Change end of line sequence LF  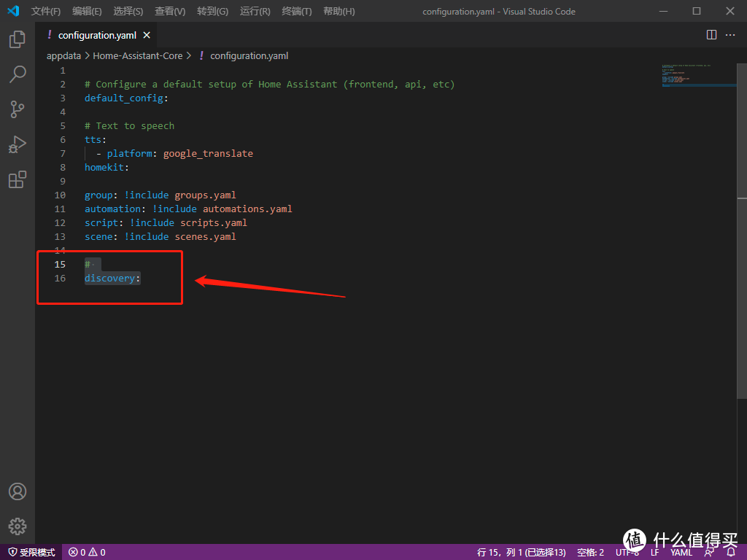coord(654,553)
